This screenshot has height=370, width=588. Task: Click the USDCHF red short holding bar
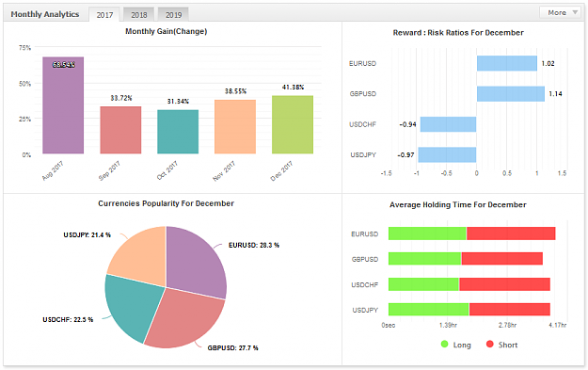[505, 284]
